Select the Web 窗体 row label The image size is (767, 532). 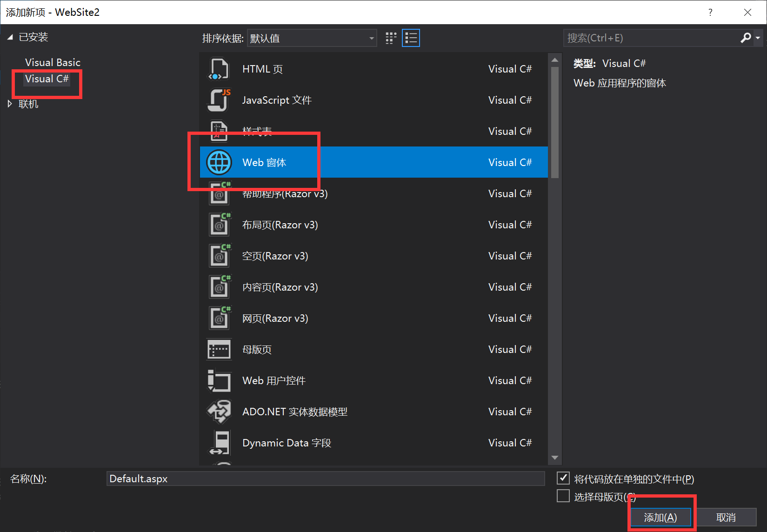click(x=264, y=162)
